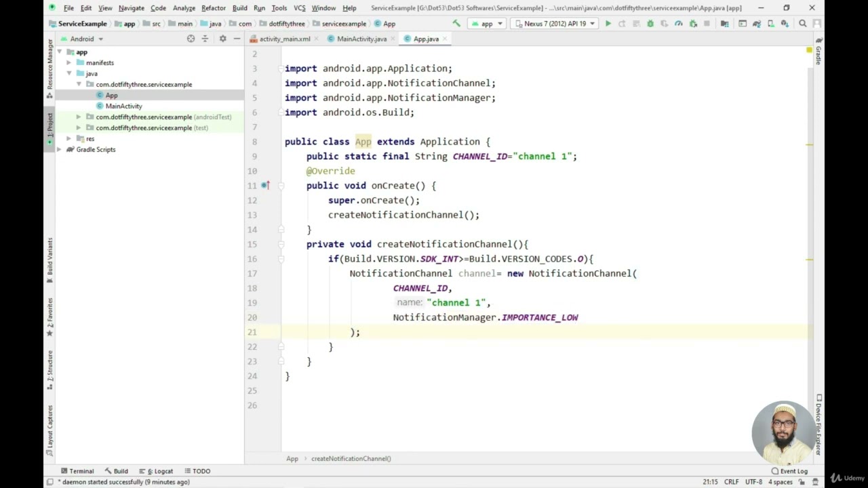Open the File menu
This screenshot has width=868, height=488.
pos(68,8)
